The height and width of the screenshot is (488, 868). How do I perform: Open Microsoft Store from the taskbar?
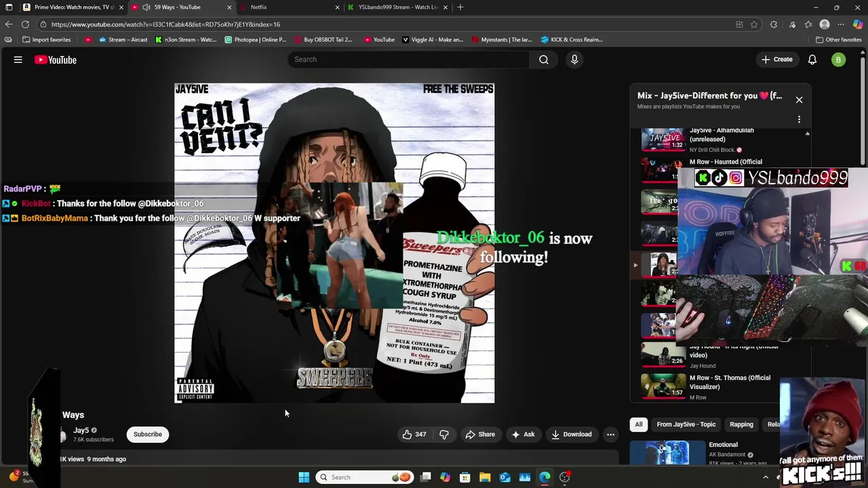[x=465, y=477]
